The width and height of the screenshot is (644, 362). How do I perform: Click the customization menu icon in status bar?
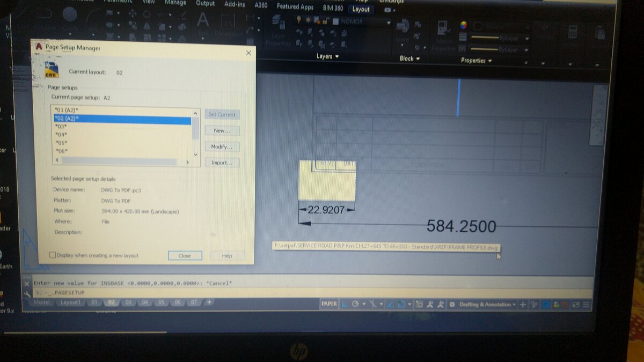click(587, 305)
